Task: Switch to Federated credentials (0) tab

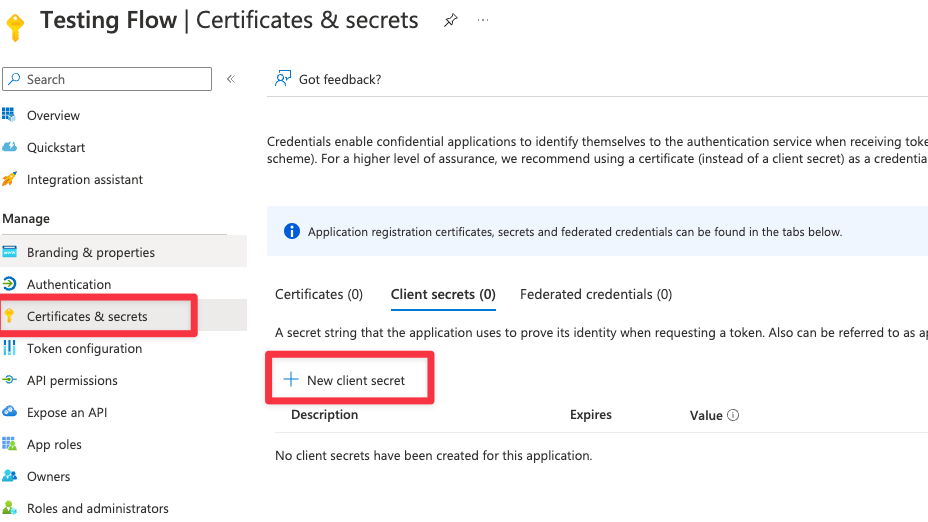Action: coord(596,294)
